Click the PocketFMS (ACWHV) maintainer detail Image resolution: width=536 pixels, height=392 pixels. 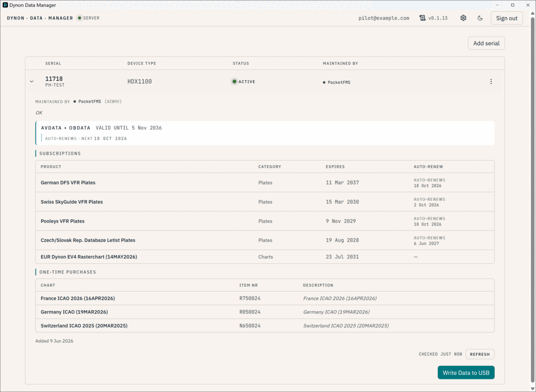coord(97,101)
